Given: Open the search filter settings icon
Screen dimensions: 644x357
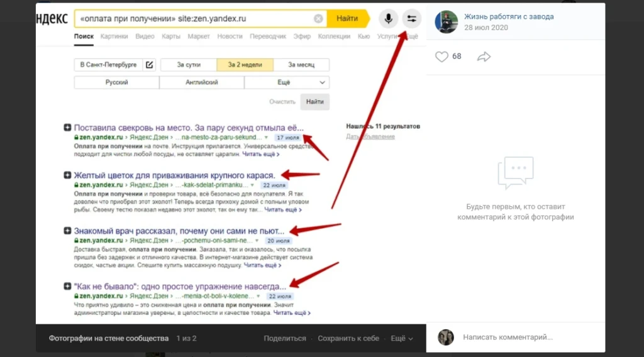Looking at the screenshot, I should tap(411, 18).
